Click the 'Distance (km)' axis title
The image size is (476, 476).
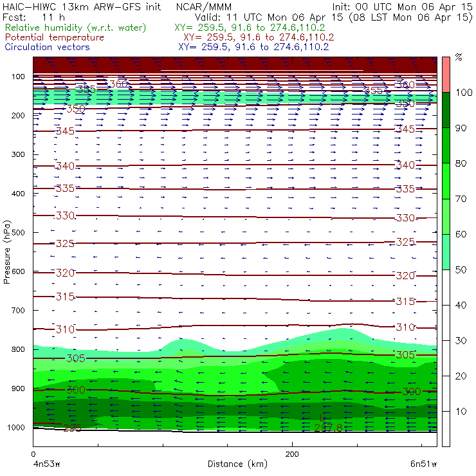[x=238, y=464]
